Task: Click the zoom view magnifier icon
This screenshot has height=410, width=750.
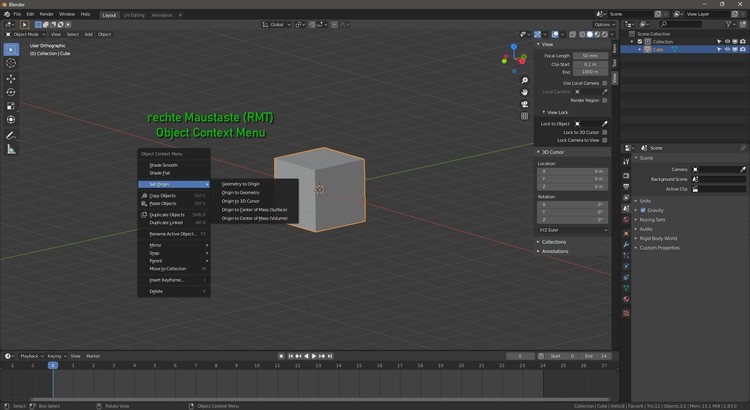Action: coord(525,80)
